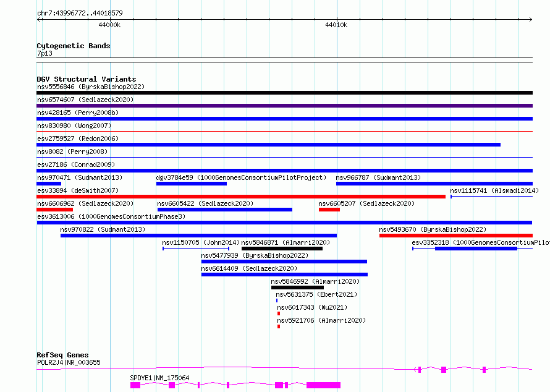
Task: Select the esv2759527 blue bar
Action: click(268, 145)
